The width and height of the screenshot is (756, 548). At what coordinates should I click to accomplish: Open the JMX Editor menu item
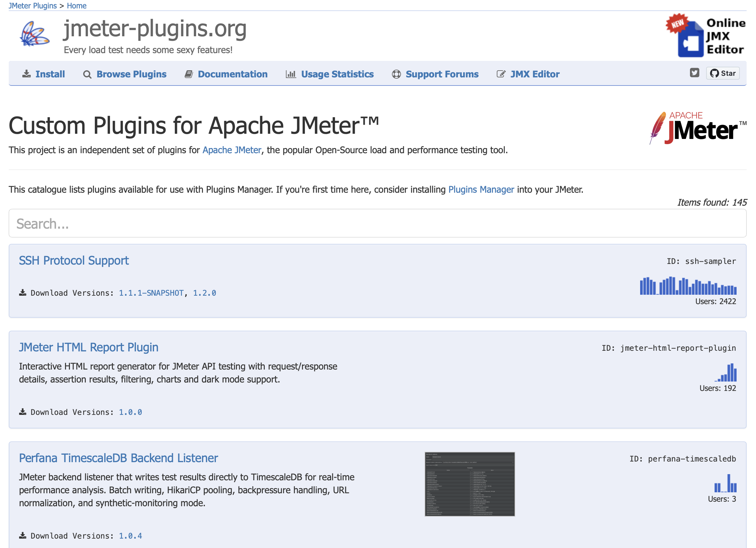click(535, 74)
